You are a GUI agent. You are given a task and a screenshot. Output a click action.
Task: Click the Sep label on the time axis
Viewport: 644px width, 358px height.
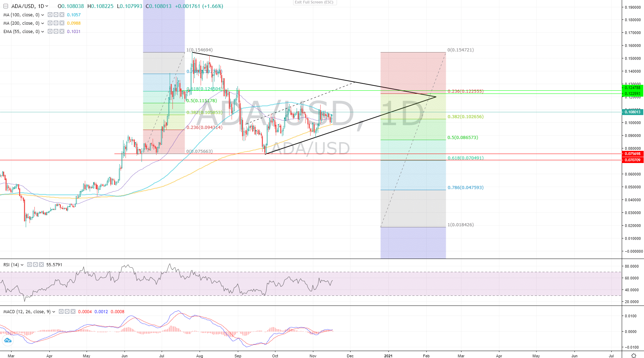point(238,356)
